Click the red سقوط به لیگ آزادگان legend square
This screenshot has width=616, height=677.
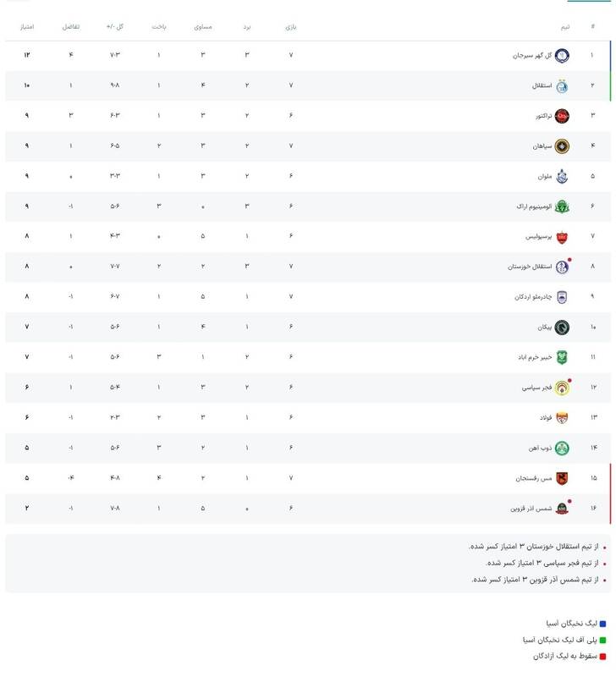[x=602, y=657]
